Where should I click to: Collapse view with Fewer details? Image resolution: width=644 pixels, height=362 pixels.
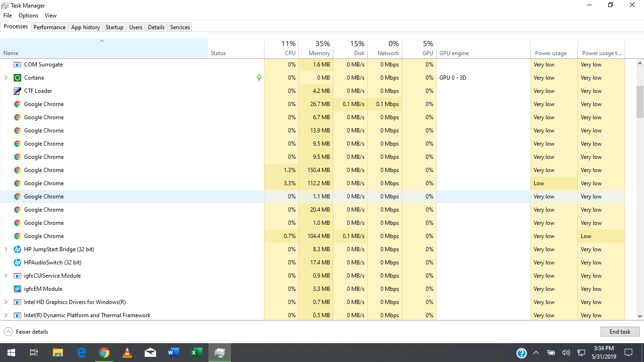(x=26, y=332)
